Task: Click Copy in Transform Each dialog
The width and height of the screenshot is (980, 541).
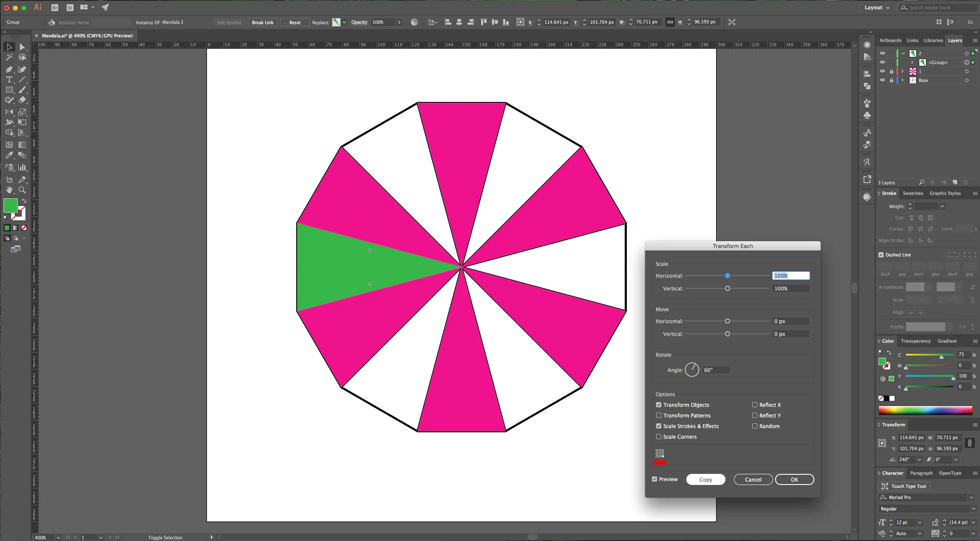Action: point(705,479)
